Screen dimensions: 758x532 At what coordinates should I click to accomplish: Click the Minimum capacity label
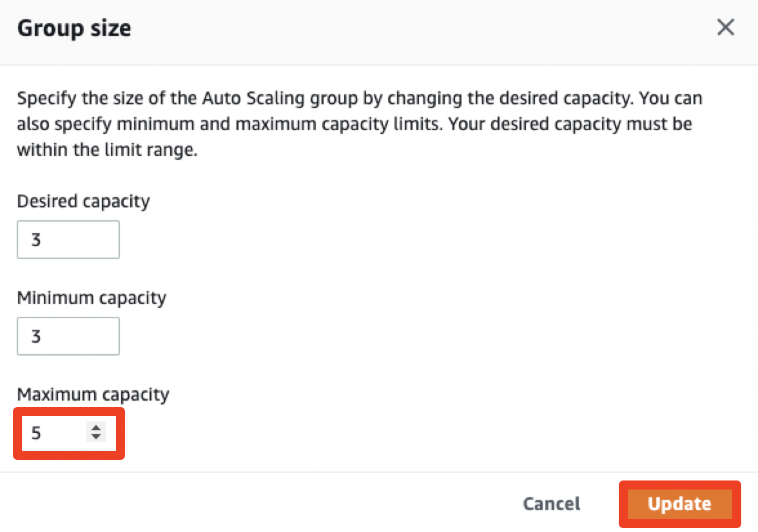[92, 298]
